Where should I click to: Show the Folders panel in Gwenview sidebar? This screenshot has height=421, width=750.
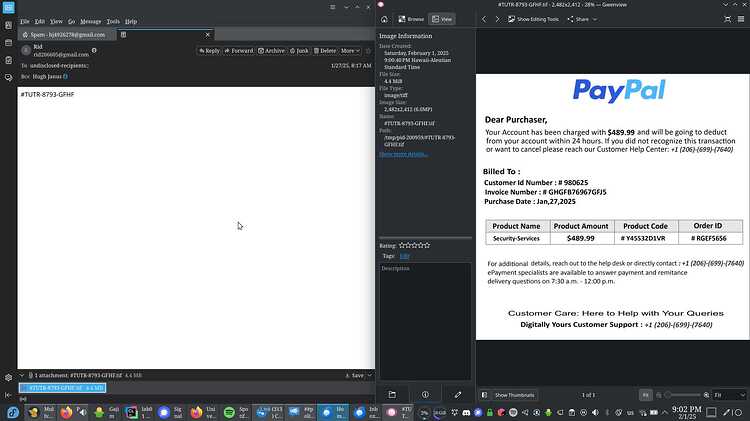pyautogui.click(x=392, y=395)
